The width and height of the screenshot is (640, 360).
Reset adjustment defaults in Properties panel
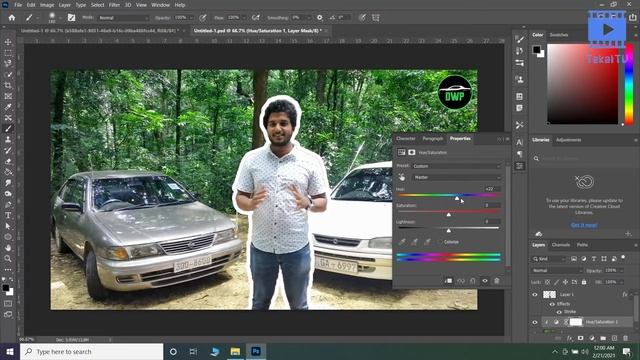coord(473,281)
